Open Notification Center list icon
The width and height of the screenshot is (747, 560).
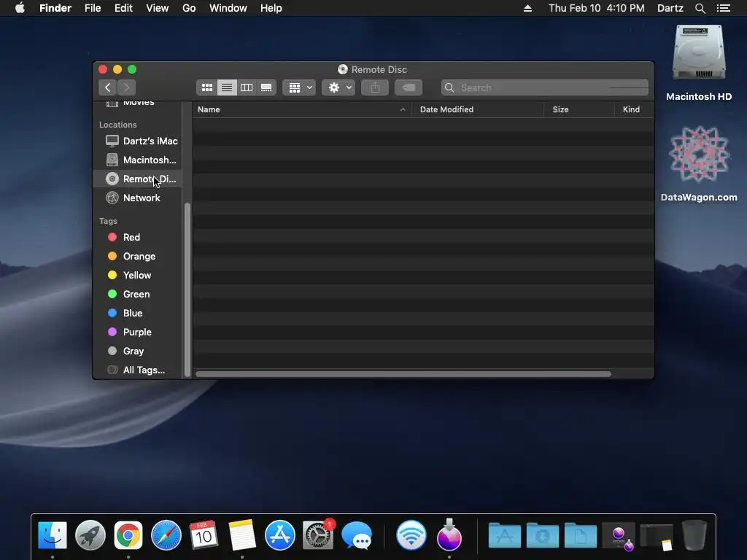pos(724,8)
